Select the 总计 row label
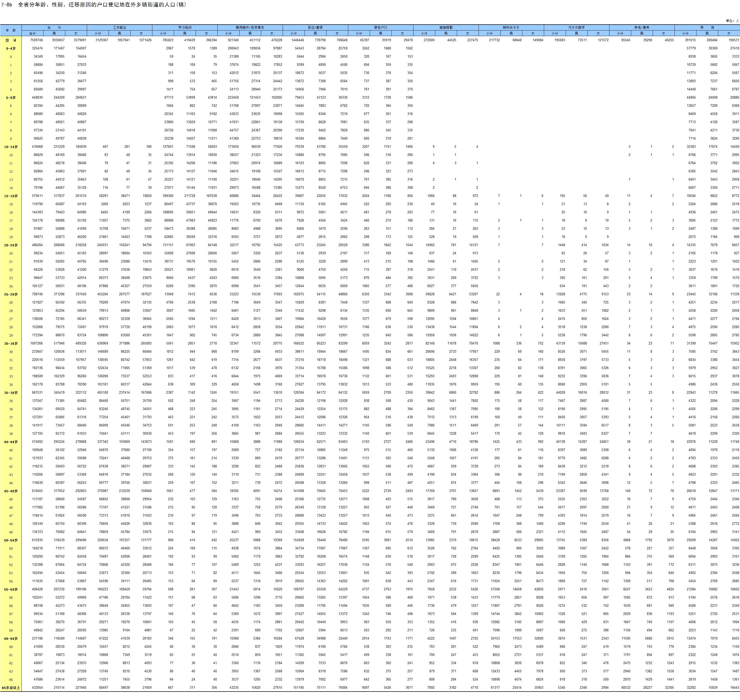 pyautogui.click(x=11, y=40)
